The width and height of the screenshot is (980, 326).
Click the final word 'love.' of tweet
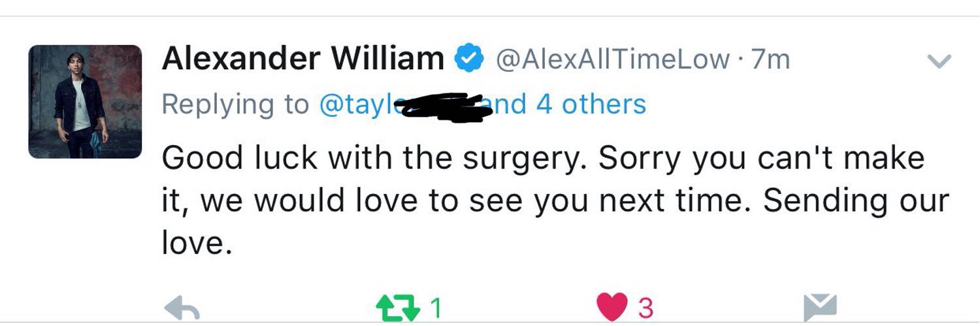(x=197, y=242)
